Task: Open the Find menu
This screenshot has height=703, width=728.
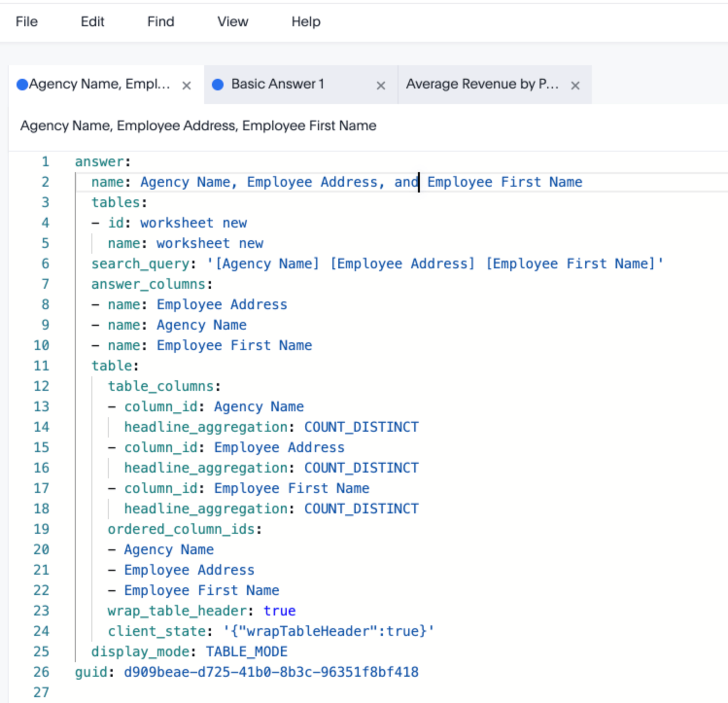Action: click(160, 21)
